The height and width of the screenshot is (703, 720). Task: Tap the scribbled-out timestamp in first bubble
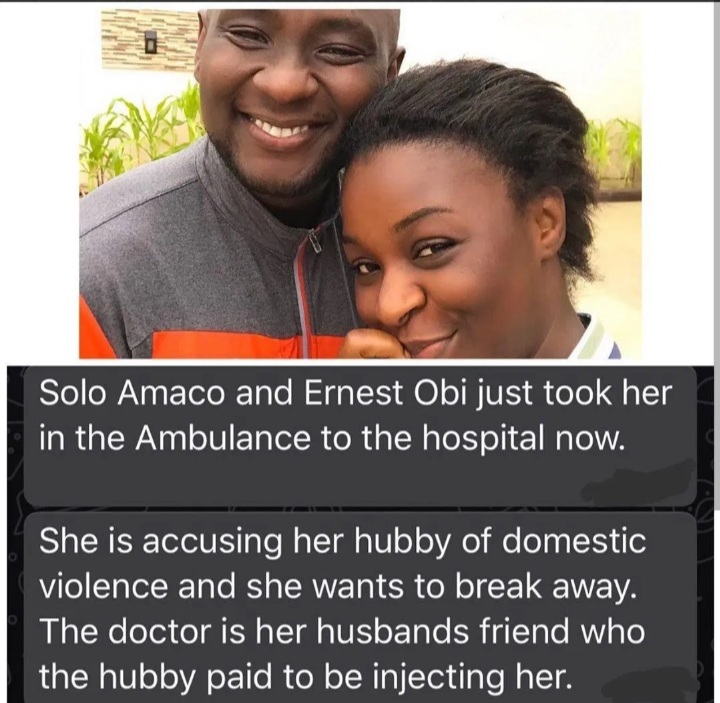pos(641,486)
